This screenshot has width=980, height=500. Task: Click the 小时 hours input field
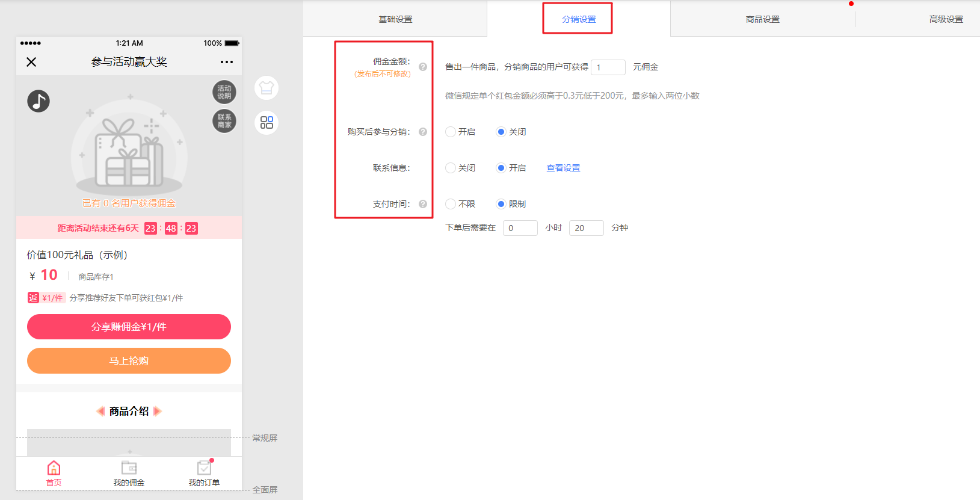coord(520,228)
